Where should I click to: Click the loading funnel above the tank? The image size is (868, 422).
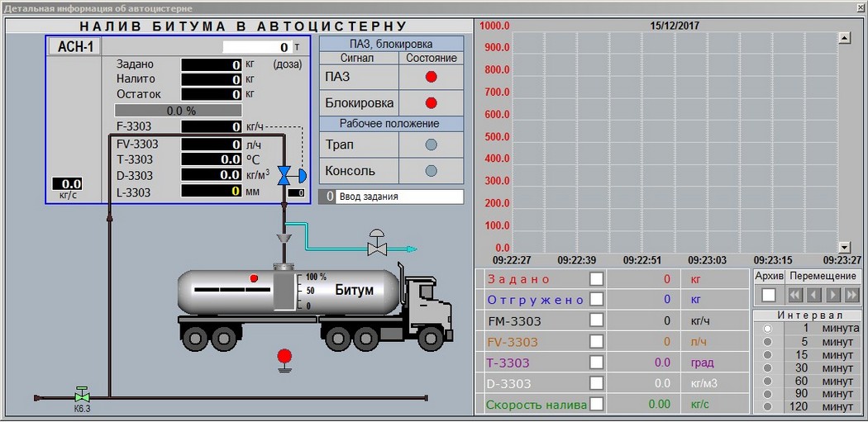pyautogui.click(x=284, y=238)
